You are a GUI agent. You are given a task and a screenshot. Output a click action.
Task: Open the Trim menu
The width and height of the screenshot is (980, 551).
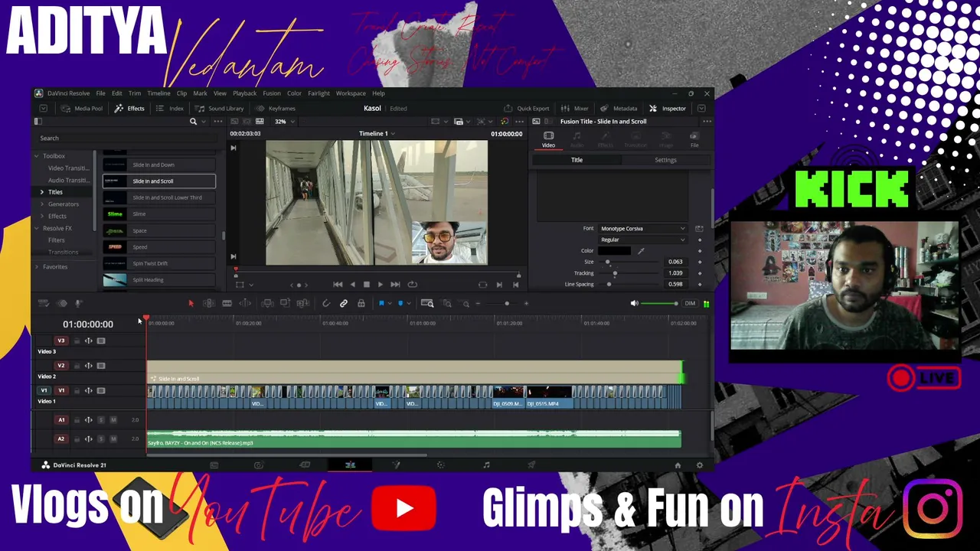pyautogui.click(x=135, y=93)
